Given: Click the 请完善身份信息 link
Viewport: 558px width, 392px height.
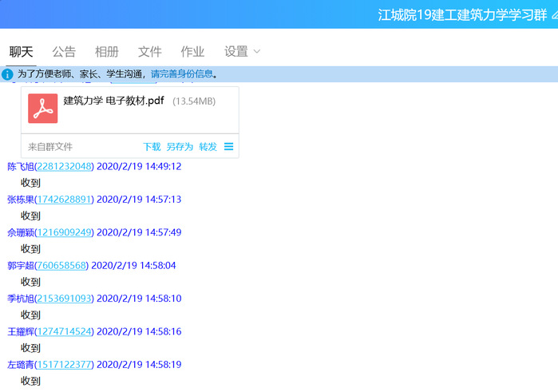Looking at the screenshot, I should point(182,74).
